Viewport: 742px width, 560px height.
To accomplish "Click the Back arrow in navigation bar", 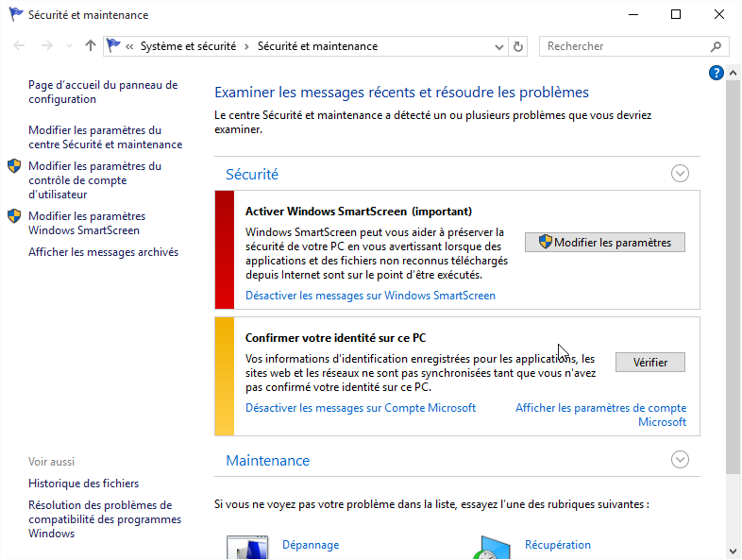I will (x=20, y=46).
